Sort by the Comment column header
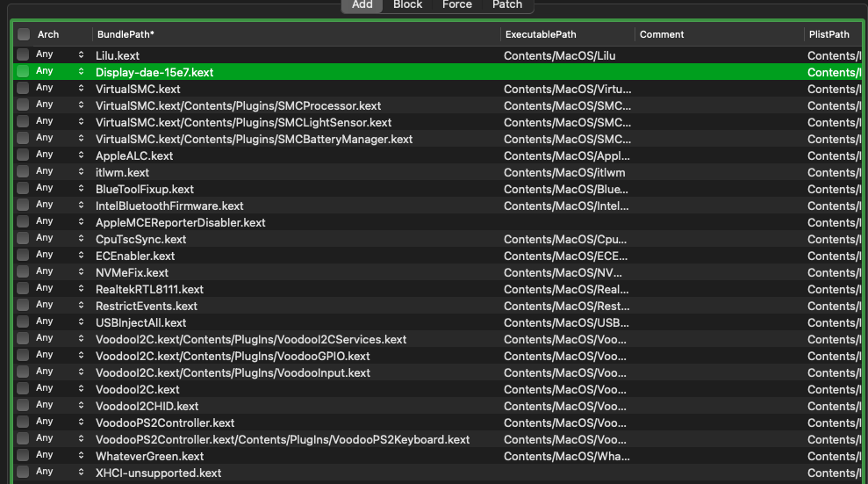 click(662, 34)
